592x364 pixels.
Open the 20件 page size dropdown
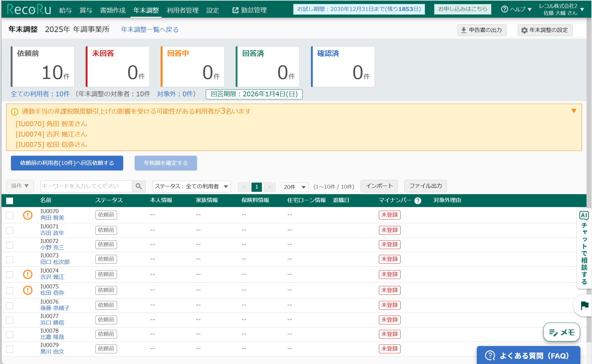tap(294, 187)
